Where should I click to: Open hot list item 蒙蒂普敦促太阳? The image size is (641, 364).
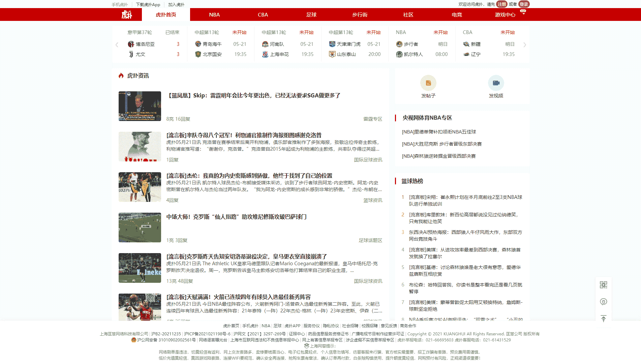[465, 306]
